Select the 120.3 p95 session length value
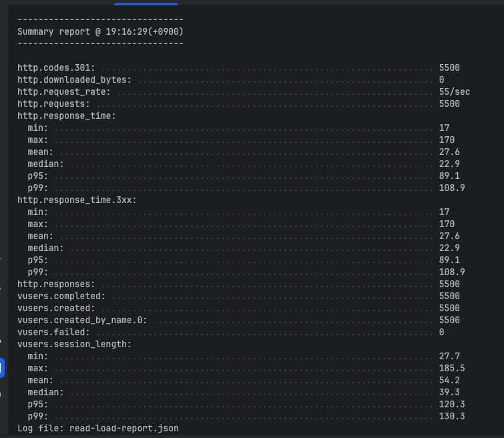The width and height of the screenshot is (504, 438). tap(452, 404)
